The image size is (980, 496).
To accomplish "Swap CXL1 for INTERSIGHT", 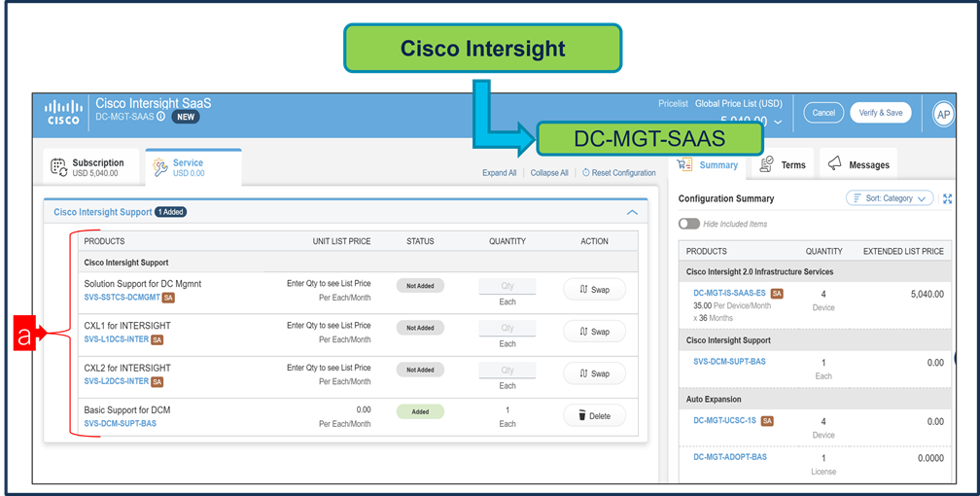I will 594,332.
